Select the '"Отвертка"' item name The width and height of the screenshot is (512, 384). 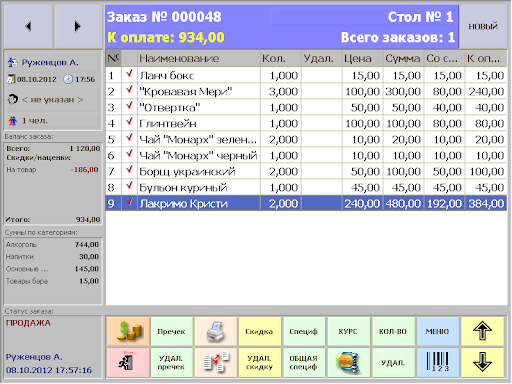click(x=170, y=108)
